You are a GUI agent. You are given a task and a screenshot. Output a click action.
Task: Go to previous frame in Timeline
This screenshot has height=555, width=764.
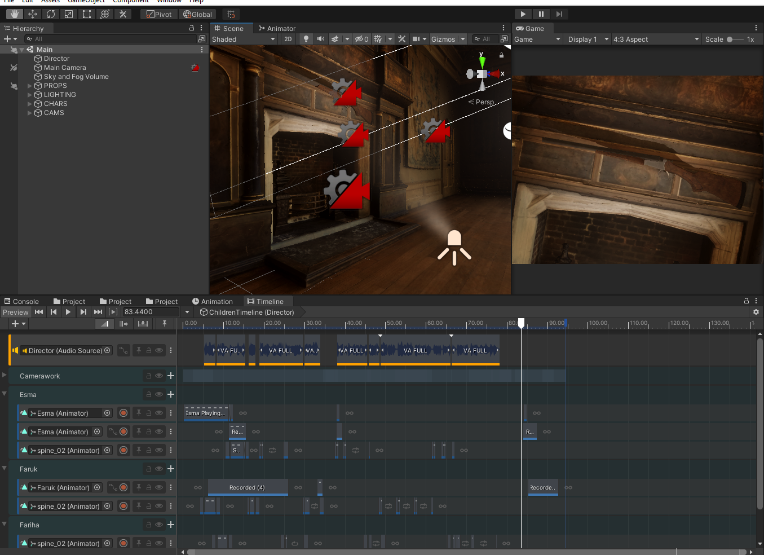pos(54,312)
